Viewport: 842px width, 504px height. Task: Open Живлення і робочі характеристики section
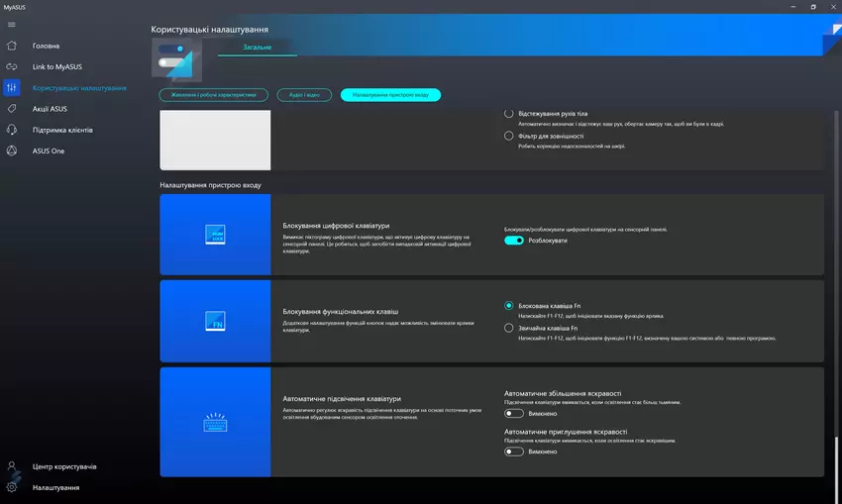(x=213, y=95)
